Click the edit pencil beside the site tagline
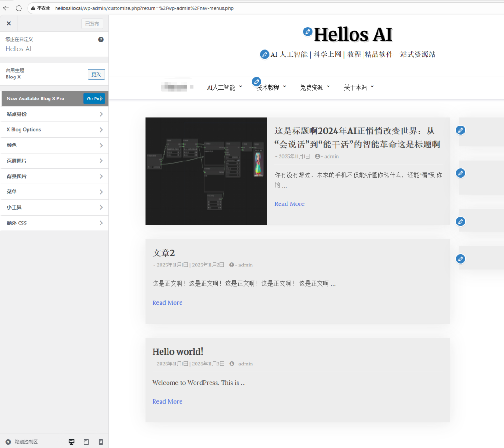Viewport: 504px width, 448px height. [265, 55]
